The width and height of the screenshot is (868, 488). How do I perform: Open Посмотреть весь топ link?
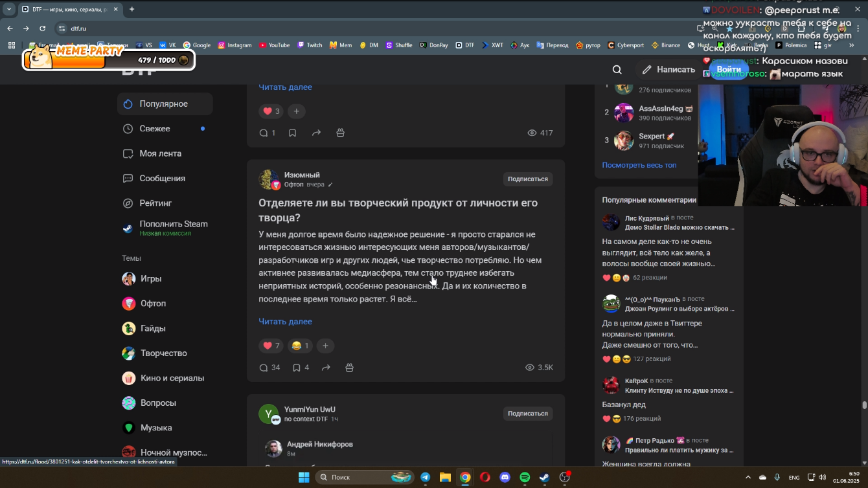click(x=639, y=165)
